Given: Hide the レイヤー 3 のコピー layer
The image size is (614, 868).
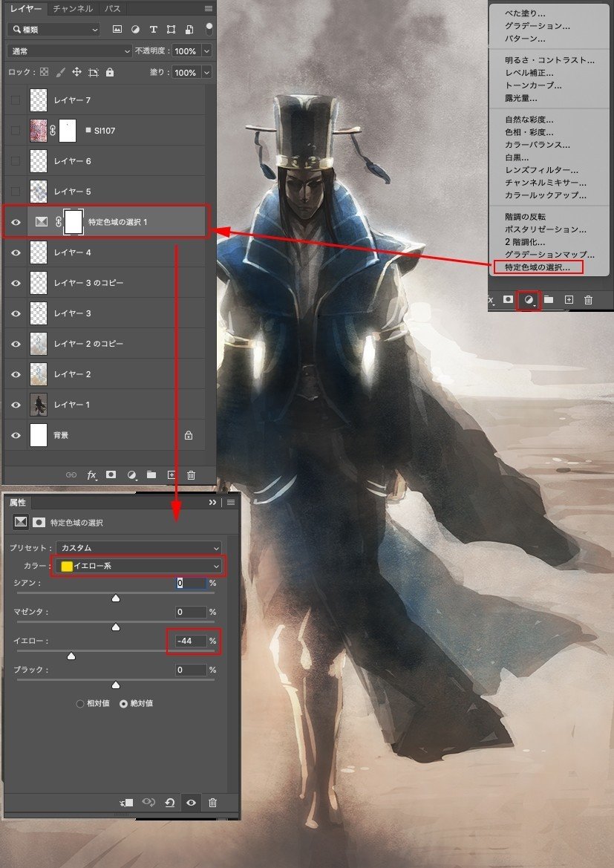Looking at the screenshot, I should (x=16, y=283).
